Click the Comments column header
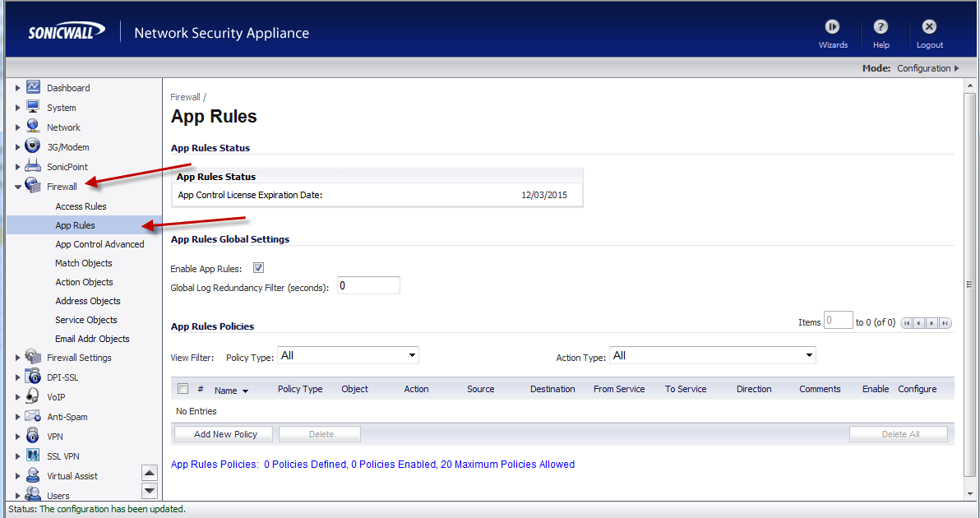Screen dimensions: 980x518 [x=820, y=389]
